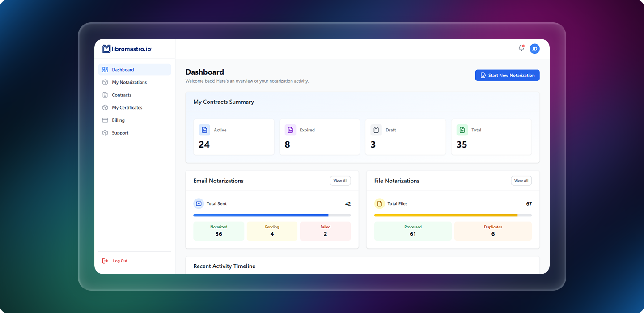This screenshot has width=644, height=313.
Task: Click the Total contracts green icon
Action: pos(462,130)
